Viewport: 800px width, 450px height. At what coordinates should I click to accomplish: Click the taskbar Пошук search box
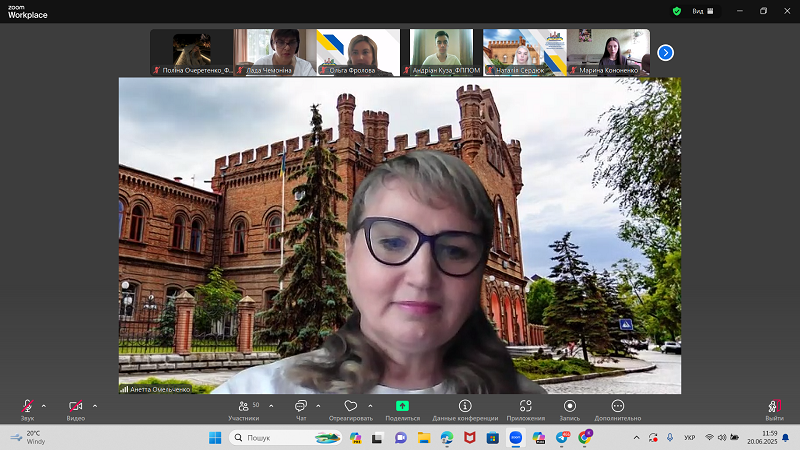[286, 438]
